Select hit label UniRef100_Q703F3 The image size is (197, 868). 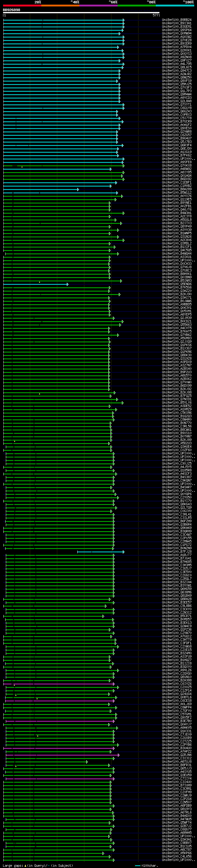[x=177, y=88]
